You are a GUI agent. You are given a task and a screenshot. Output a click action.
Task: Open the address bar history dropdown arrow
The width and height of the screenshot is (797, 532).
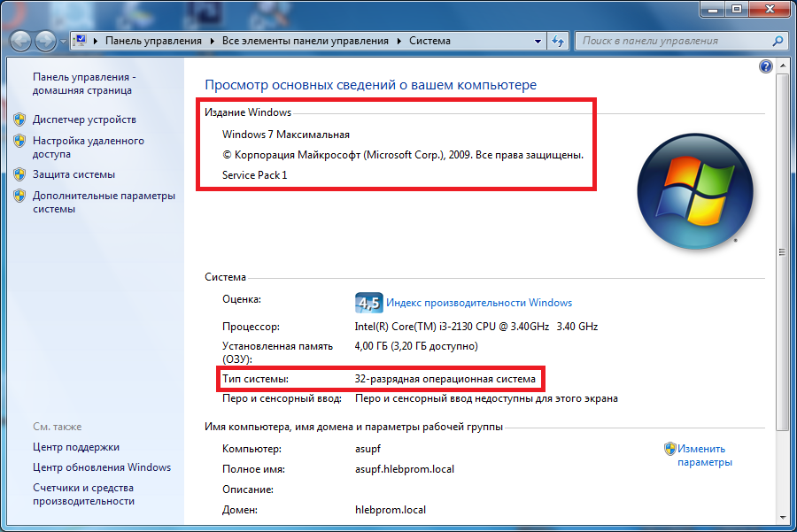pyautogui.click(x=538, y=41)
